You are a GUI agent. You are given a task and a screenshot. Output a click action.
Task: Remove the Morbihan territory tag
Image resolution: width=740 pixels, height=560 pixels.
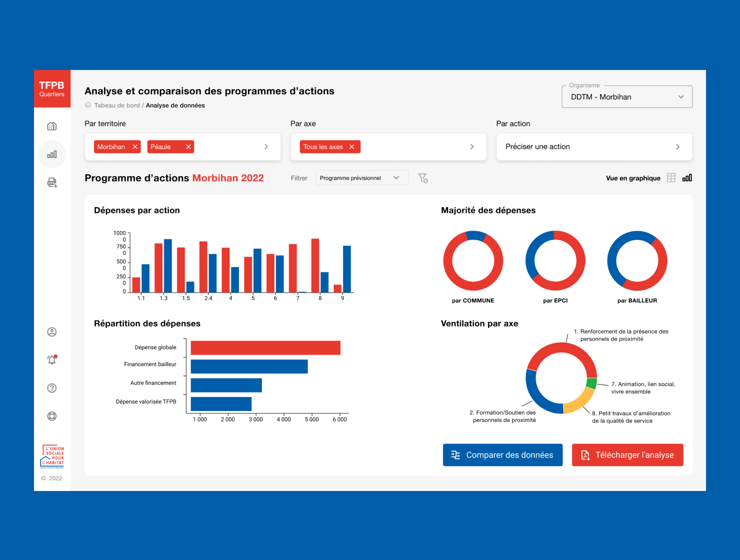coord(135,146)
